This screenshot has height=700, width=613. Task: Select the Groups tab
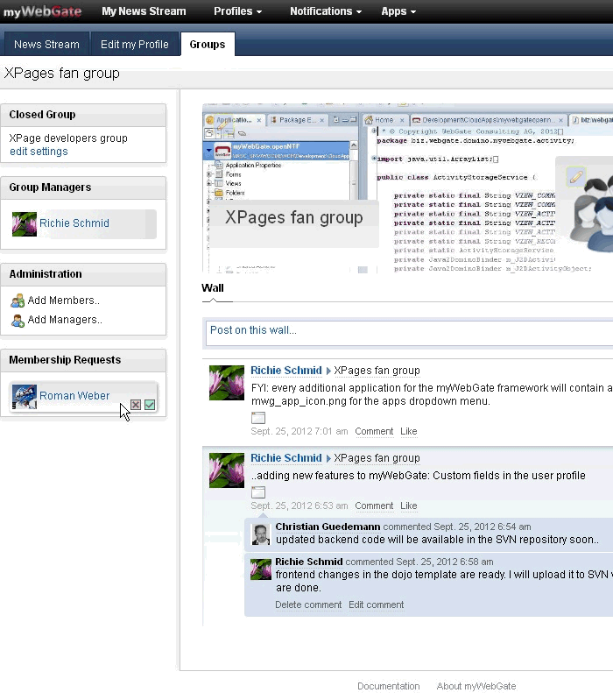click(208, 44)
